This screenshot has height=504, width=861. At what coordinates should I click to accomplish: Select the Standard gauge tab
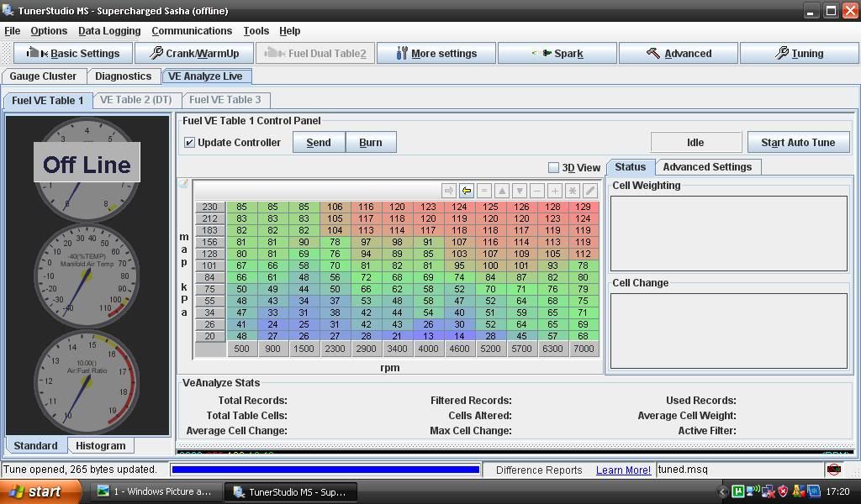click(35, 445)
